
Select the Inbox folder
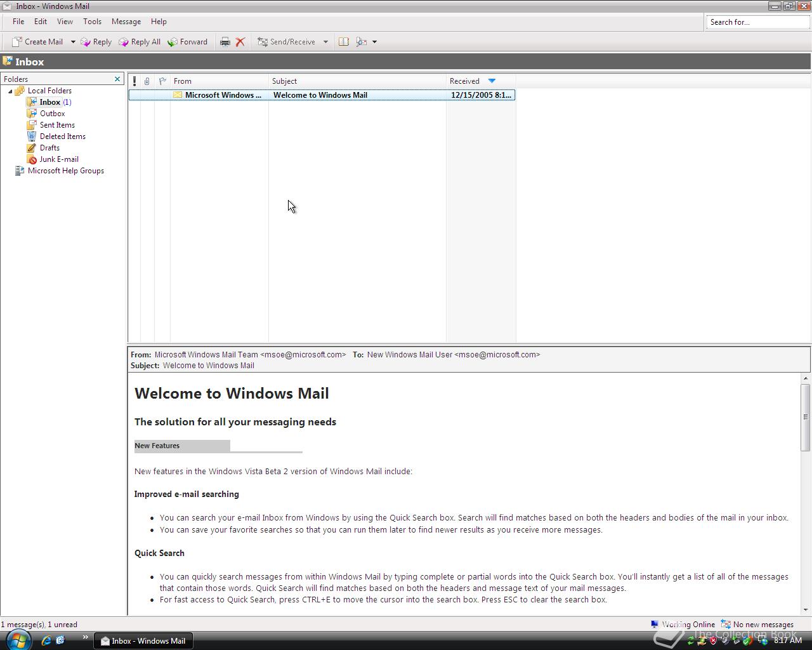[50, 102]
